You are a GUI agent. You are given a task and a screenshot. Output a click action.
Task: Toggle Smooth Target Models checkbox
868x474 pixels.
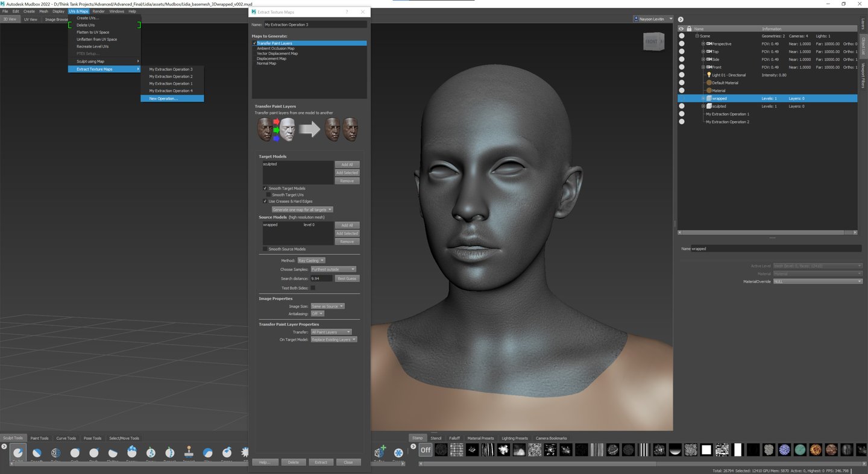pyautogui.click(x=265, y=189)
